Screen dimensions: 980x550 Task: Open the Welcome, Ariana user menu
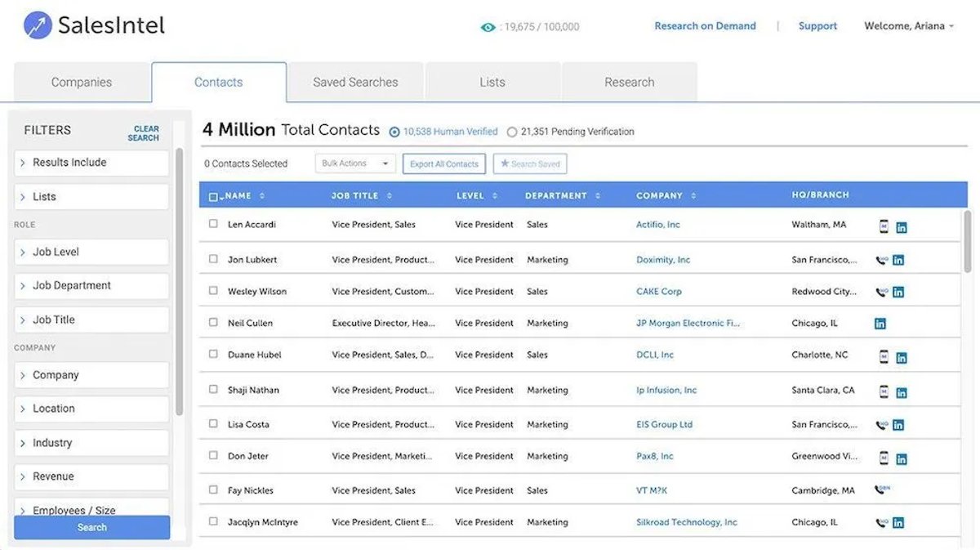(909, 26)
